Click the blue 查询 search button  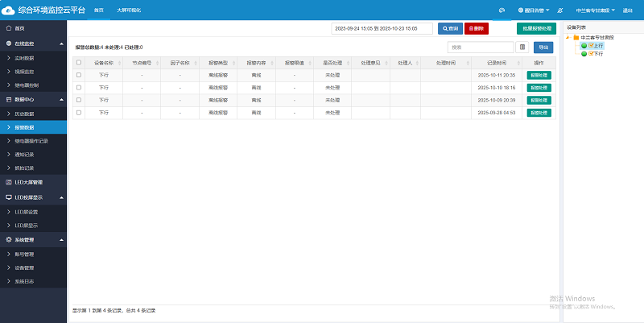[450, 28]
